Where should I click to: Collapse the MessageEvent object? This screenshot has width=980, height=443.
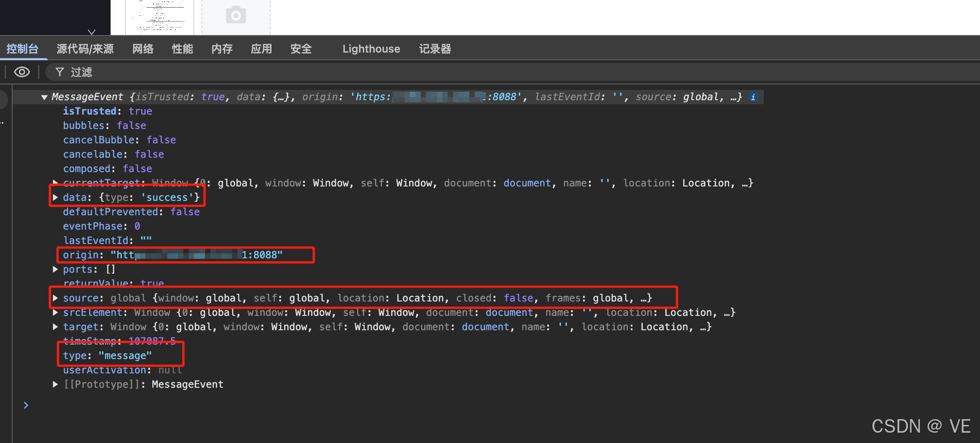[44, 97]
